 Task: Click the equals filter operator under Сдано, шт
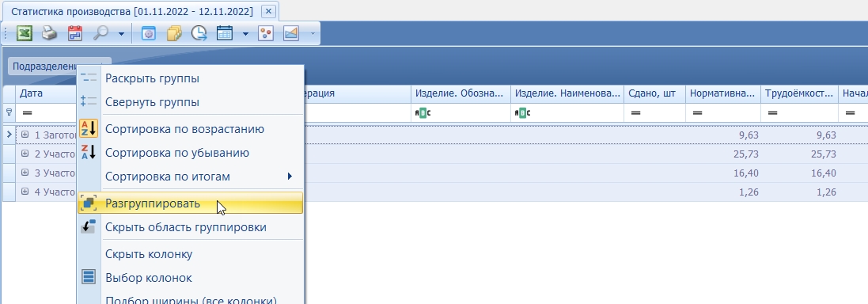tap(635, 113)
